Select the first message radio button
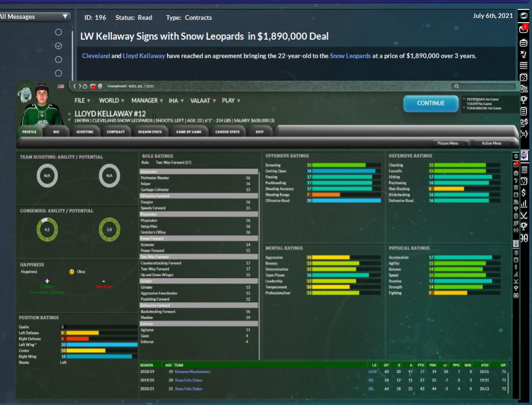This screenshot has width=532, height=405. 59,32
